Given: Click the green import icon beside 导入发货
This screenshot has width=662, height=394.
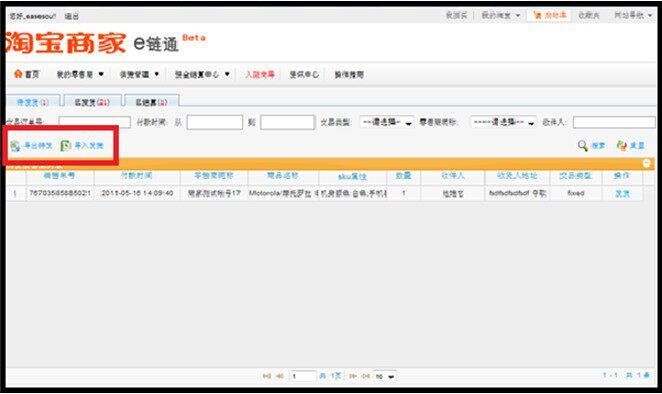Looking at the screenshot, I should tap(66, 146).
